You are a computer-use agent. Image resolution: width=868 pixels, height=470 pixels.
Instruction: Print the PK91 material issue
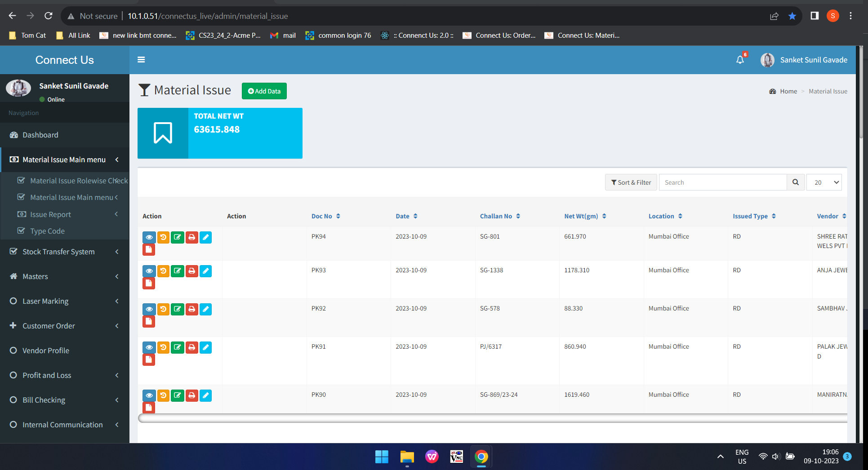point(192,347)
